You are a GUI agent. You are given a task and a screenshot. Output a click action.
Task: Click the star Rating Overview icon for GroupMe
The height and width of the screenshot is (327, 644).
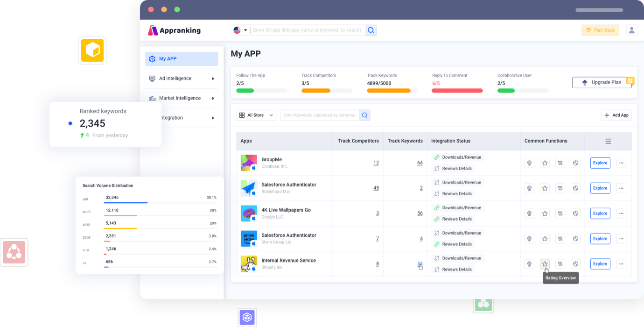tap(545, 163)
